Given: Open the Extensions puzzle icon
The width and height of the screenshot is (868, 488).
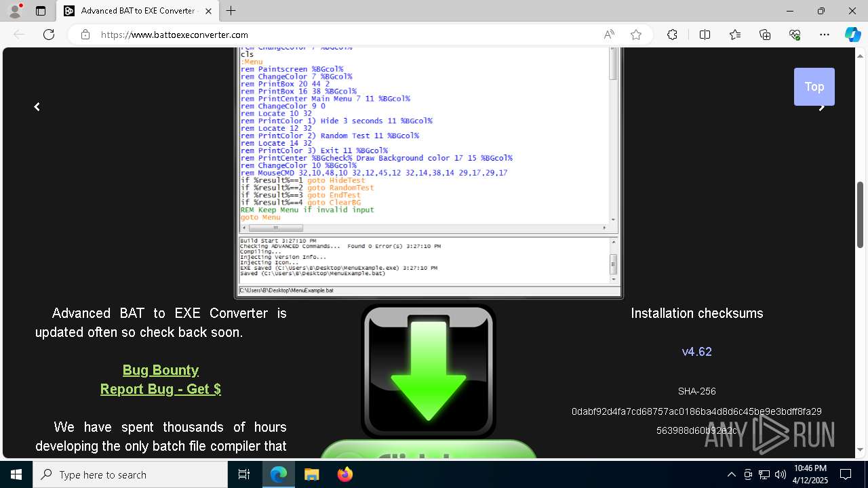Looking at the screenshot, I should pos(672,35).
